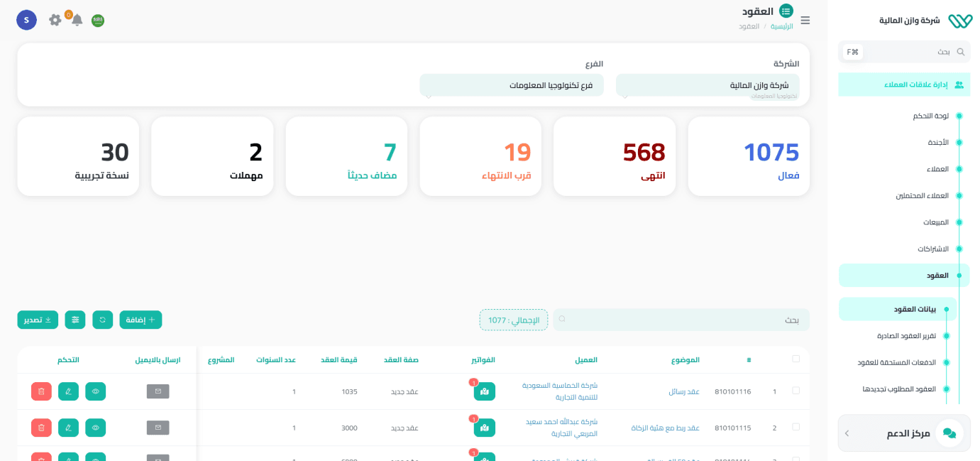Check the checkbox for row 1
Image resolution: width=980 pixels, height=461 pixels.
click(x=795, y=391)
